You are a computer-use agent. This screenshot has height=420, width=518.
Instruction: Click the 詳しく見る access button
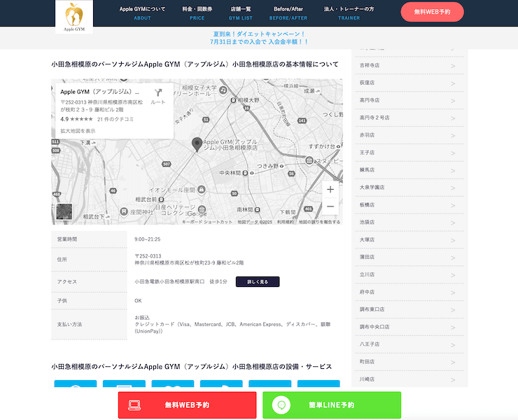pos(258,282)
